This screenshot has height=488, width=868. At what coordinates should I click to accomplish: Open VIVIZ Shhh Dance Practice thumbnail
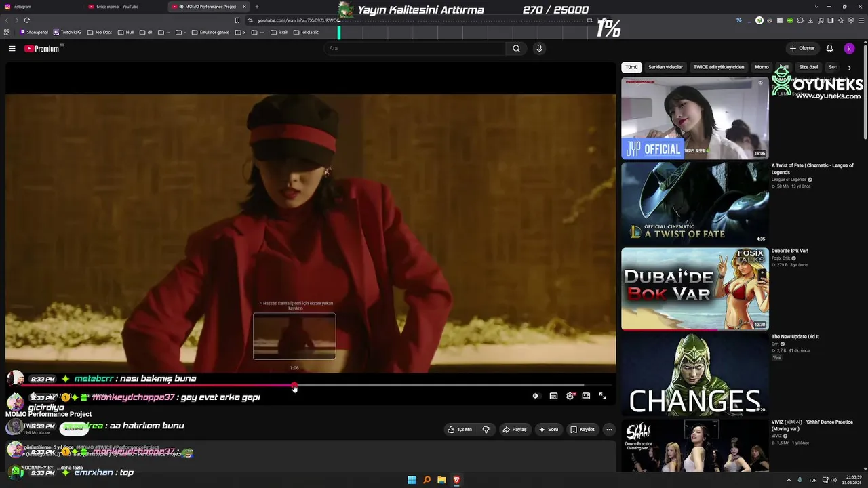[x=695, y=445]
